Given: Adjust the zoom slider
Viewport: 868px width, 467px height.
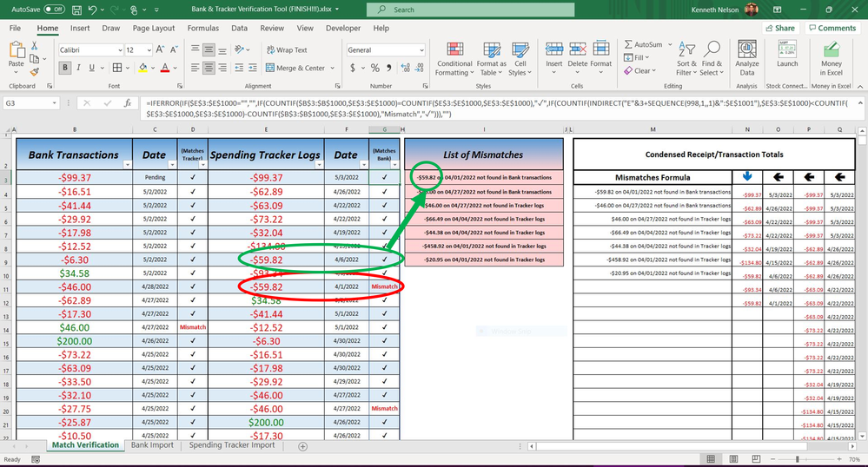Looking at the screenshot, I should click(797, 459).
